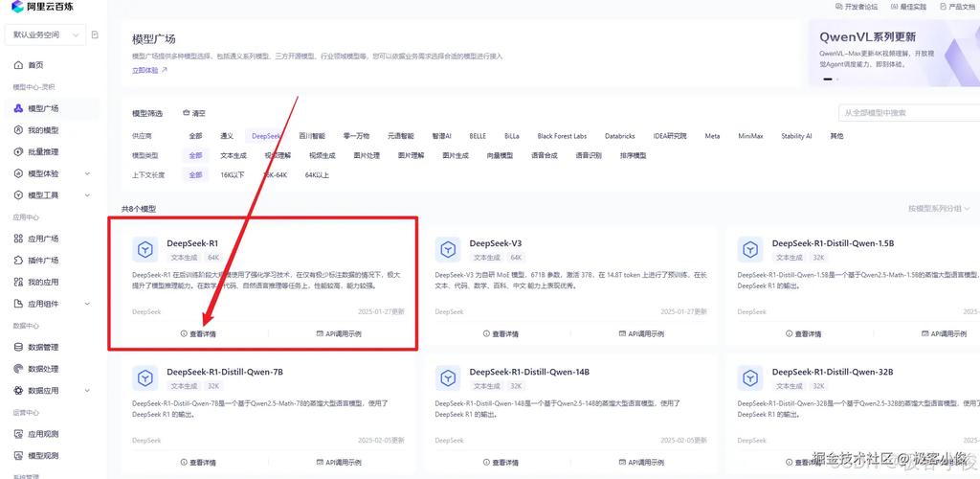Open 查看详情 for DeepSeek-R1
Viewport: 980px width, 479px height.
[x=198, y=334]
